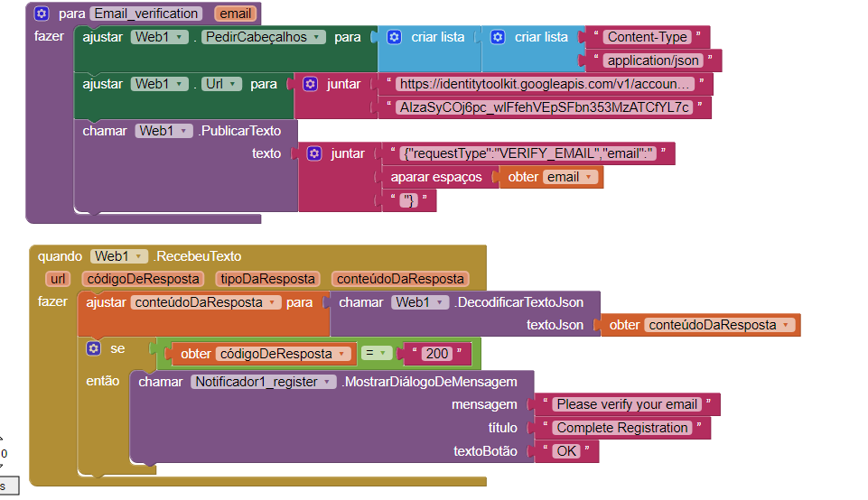Open mutator gear on Email_verification procedure
Image resolution: width=868 pixels, height=500 pixels.
tap(42, 14)
